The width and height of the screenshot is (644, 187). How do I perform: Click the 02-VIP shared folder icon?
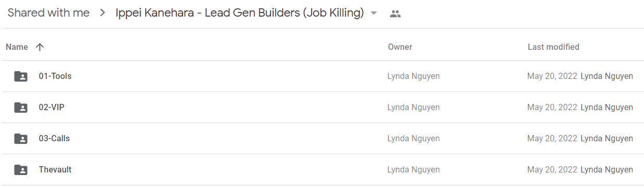(x=21, y=108)
